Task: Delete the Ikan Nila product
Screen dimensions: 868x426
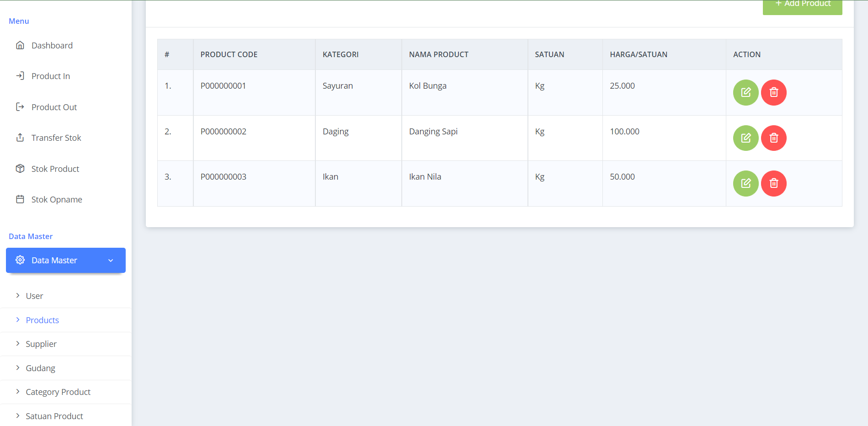Action: pyautogui.click(x=773, y=183)
